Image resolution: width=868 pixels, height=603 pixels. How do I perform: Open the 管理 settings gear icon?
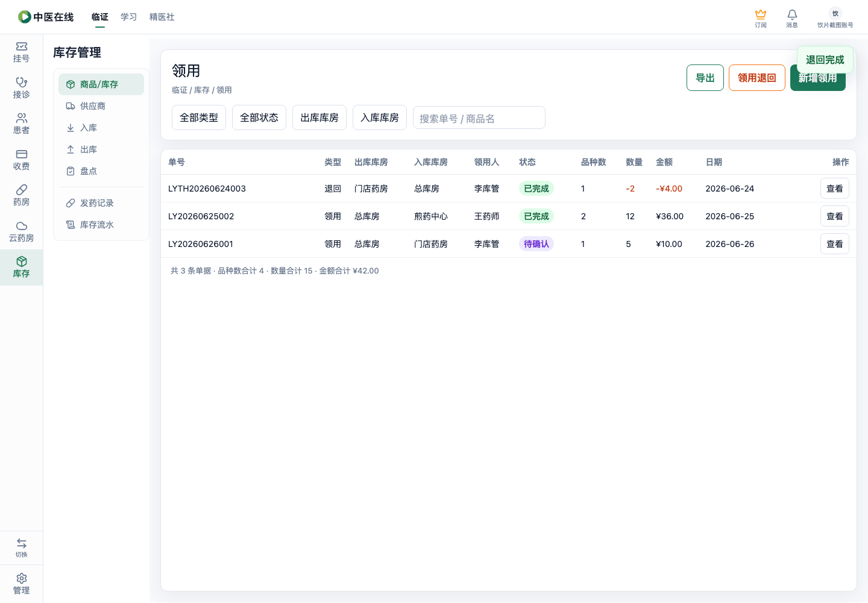(22, 578)
